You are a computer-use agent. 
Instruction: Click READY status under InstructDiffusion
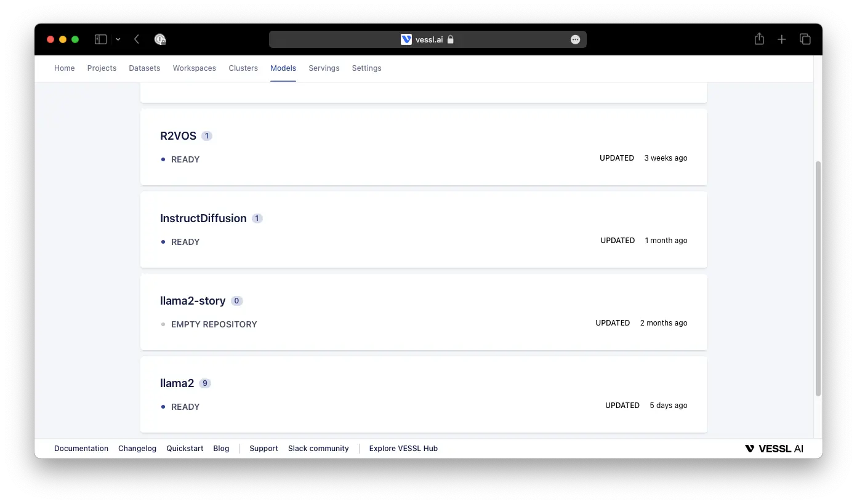[185, 242]
